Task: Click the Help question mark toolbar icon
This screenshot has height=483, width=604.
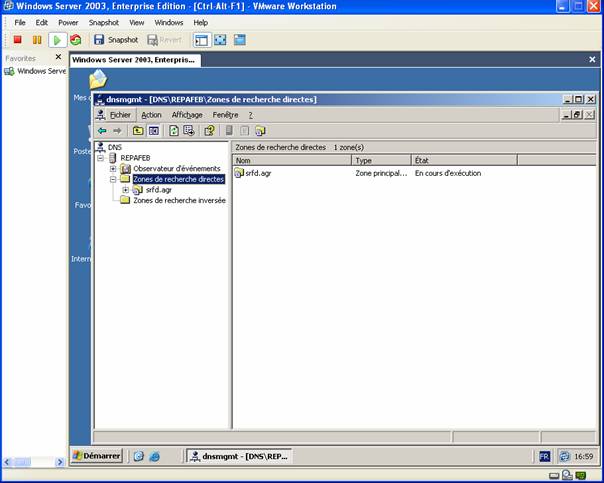Action: pos(209,131)
